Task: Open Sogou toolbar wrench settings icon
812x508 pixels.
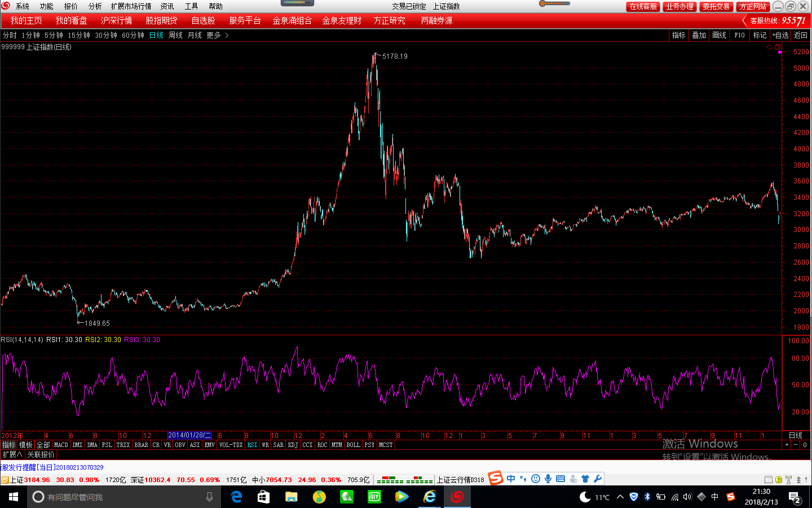Action: [x=598, y=479]
